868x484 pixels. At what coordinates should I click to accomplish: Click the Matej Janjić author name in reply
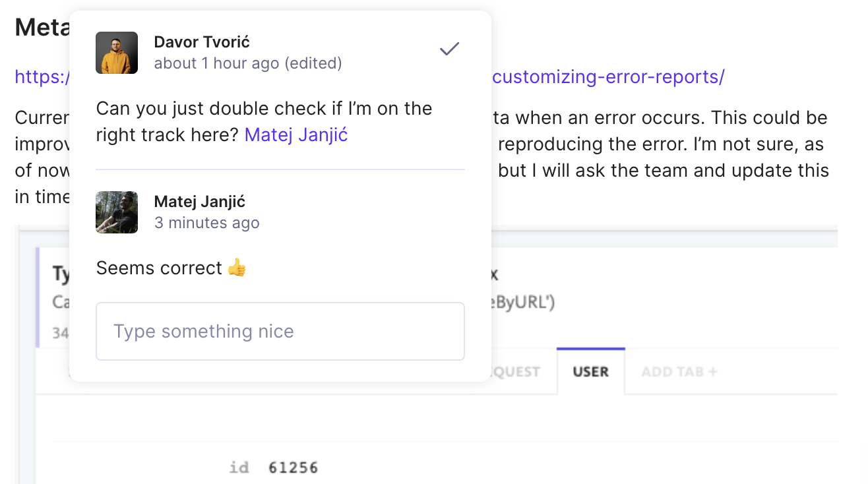coord(200,202)
